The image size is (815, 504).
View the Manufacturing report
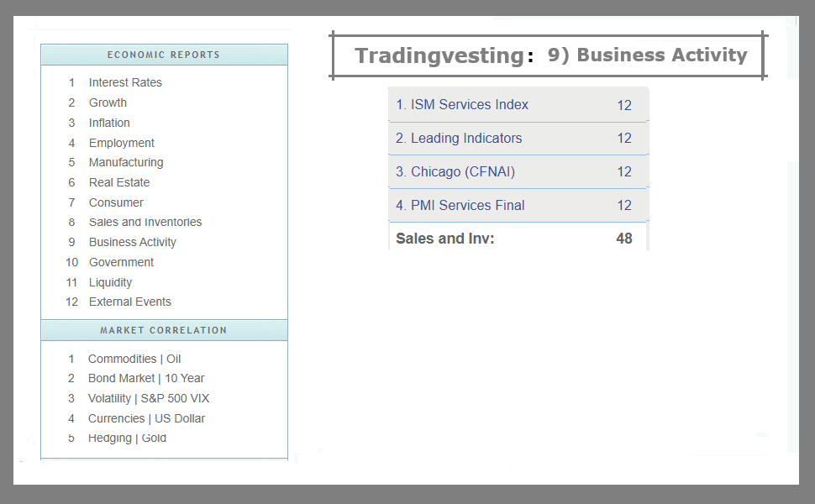[126, 162]
